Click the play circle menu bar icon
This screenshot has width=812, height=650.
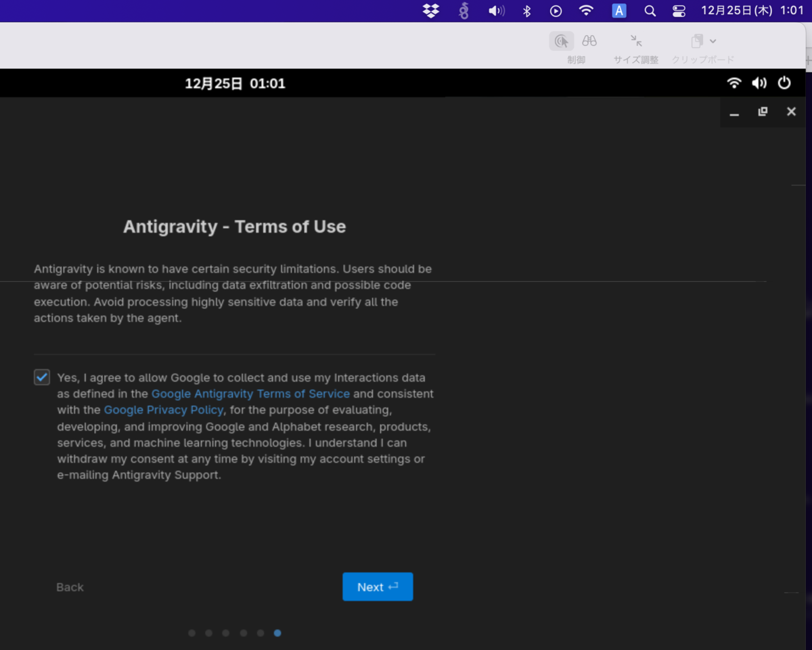point(556,11)
